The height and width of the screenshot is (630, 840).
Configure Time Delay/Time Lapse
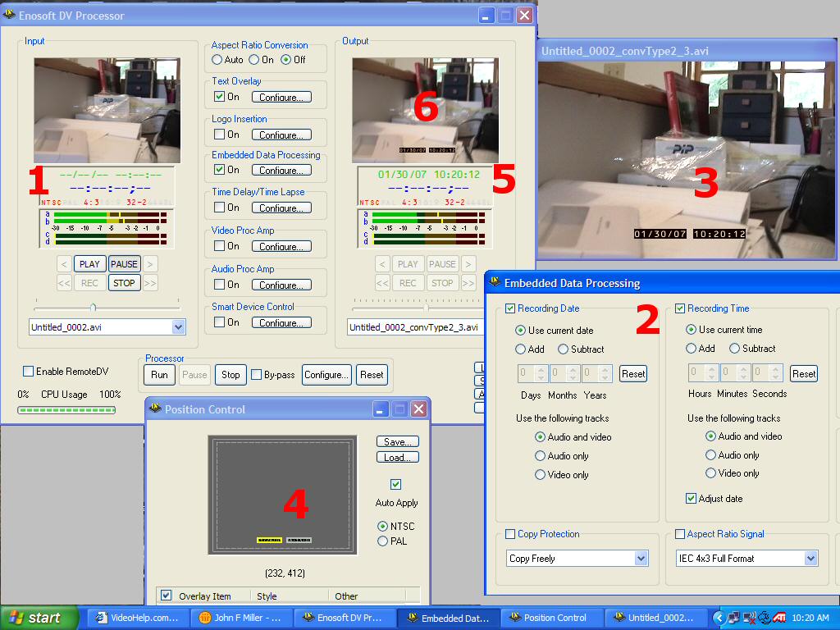tap(281, 208)
